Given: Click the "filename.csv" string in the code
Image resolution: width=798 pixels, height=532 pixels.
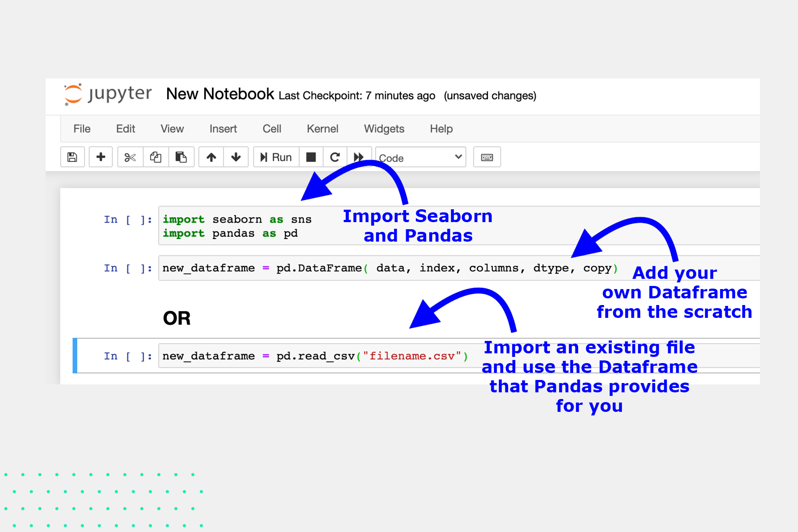Looking at the screenshot, I should coord(412,356).
